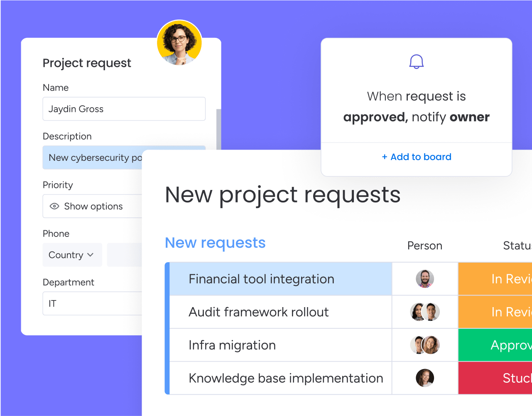Click the Country chevron arrow
Screen dimensions: 532x416
pos(91,255)
